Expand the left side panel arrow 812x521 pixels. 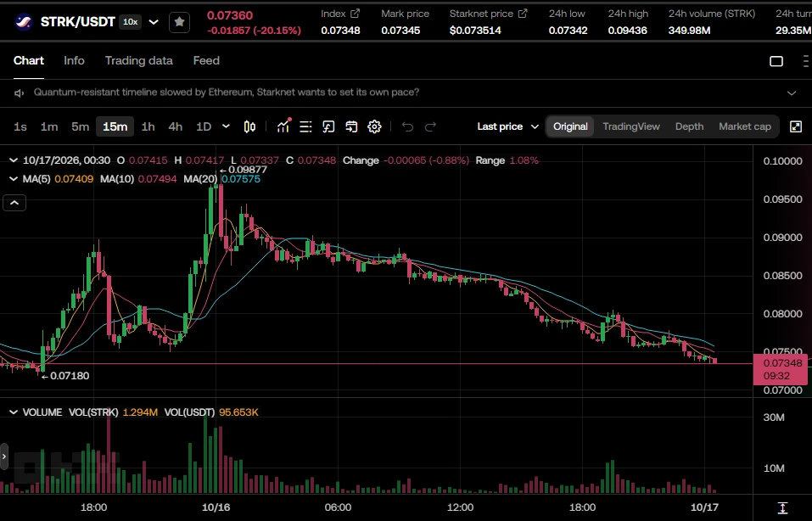(x=4, y=457)
